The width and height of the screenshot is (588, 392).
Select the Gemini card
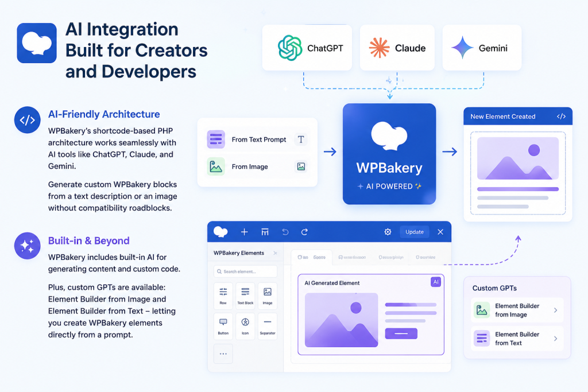pyautogui.click(x=482, y=48)
